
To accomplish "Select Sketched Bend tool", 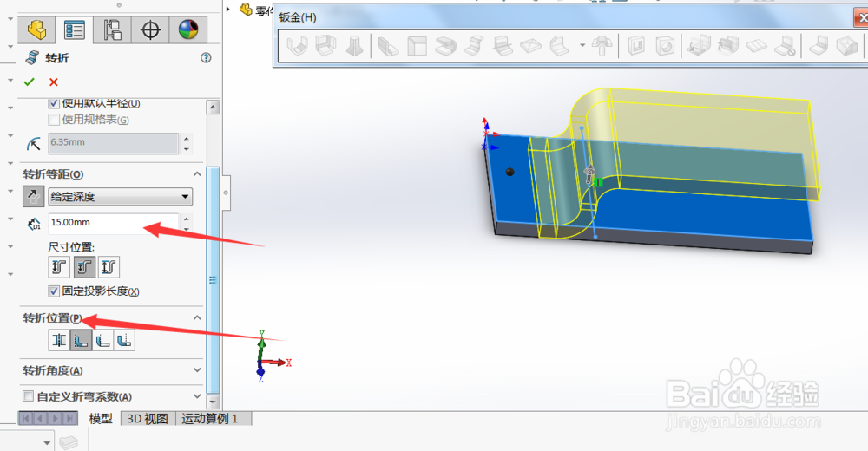I will click(x=503, y=46).
